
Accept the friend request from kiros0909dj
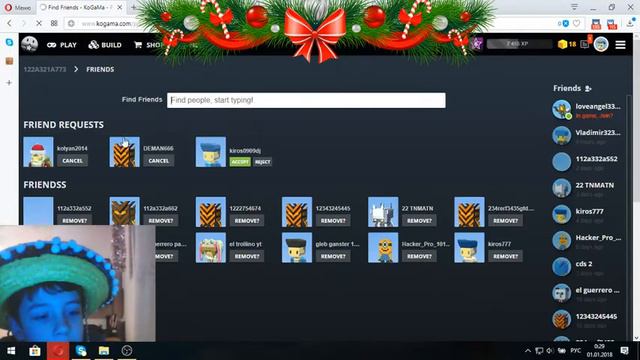tap(240, 162)
